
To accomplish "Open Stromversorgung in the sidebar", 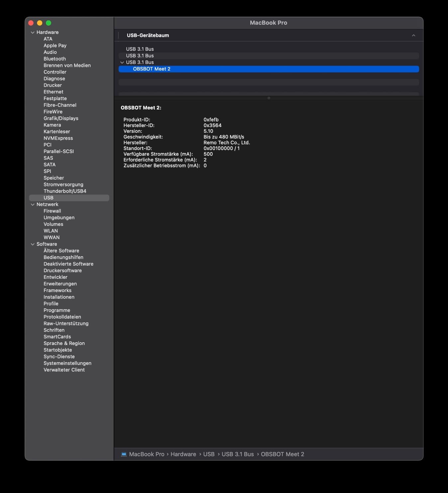I will [x=63, y=185].
